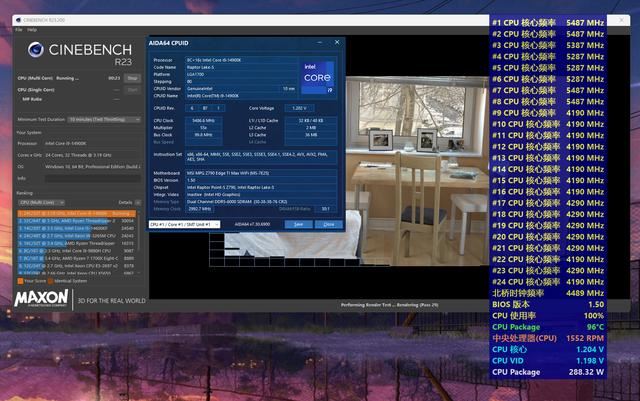Click the MAXON logo

pyautogui.click(x=41, y=299)
